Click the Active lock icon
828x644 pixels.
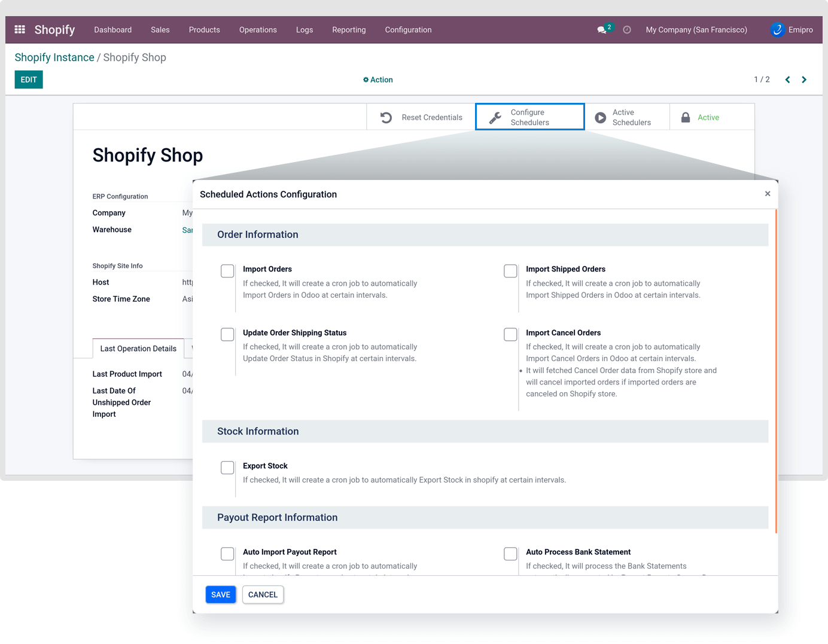[x=686, y=117]
